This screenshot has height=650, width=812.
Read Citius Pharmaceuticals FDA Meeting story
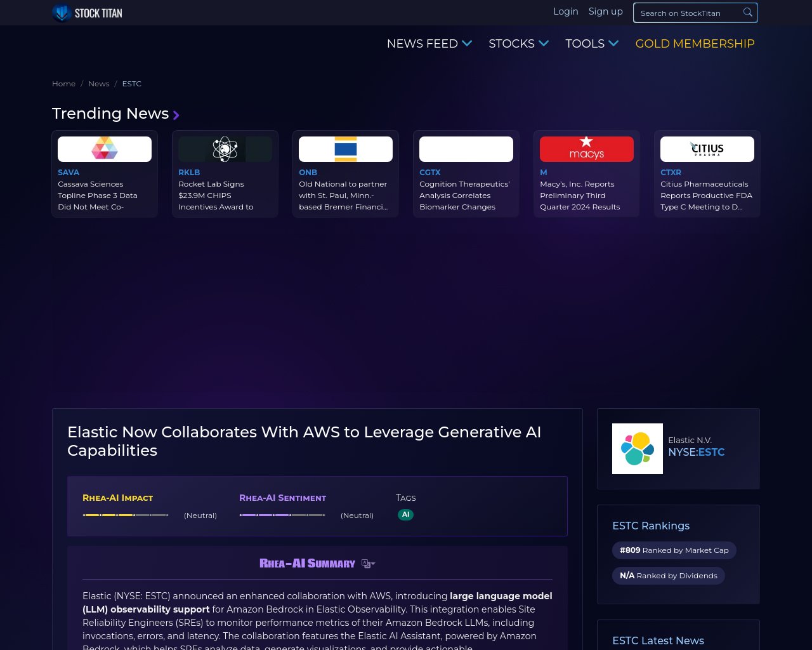coord(706,196)
